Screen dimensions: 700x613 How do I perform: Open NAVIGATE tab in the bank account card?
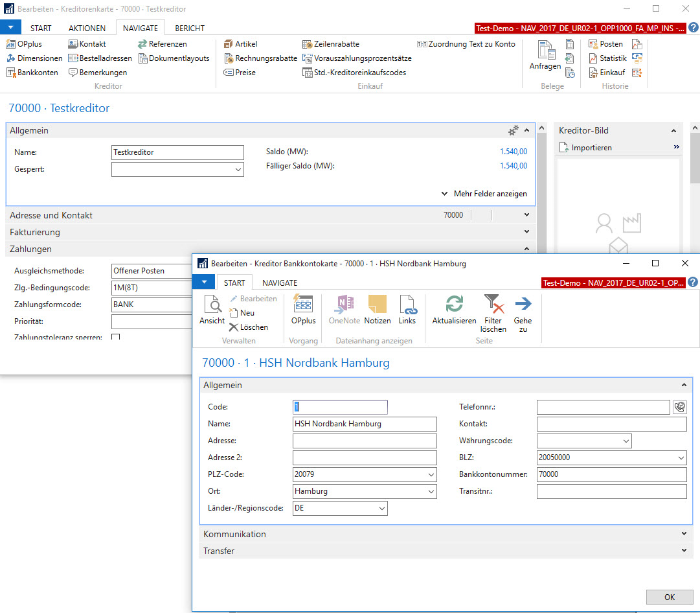pyautogui.click(x=280, y=283)
